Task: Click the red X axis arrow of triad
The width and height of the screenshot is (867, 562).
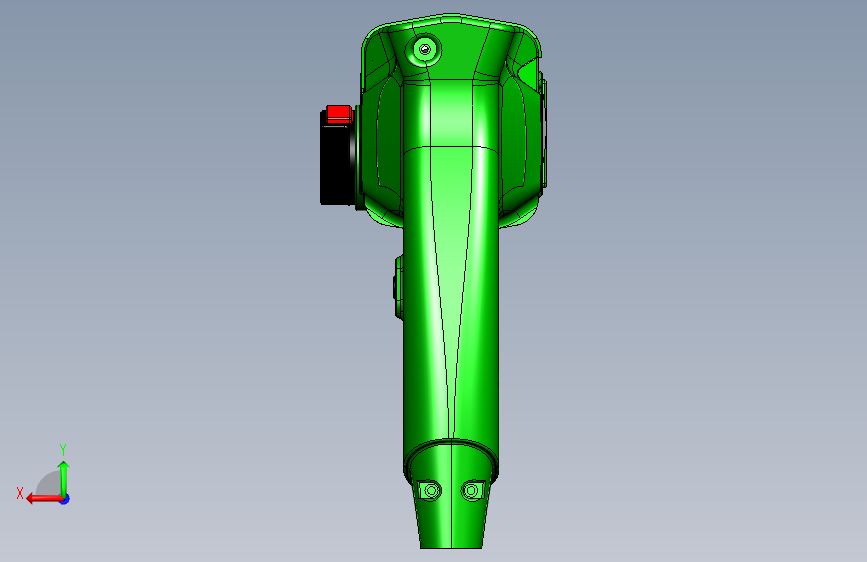Action: pos(44,499)
